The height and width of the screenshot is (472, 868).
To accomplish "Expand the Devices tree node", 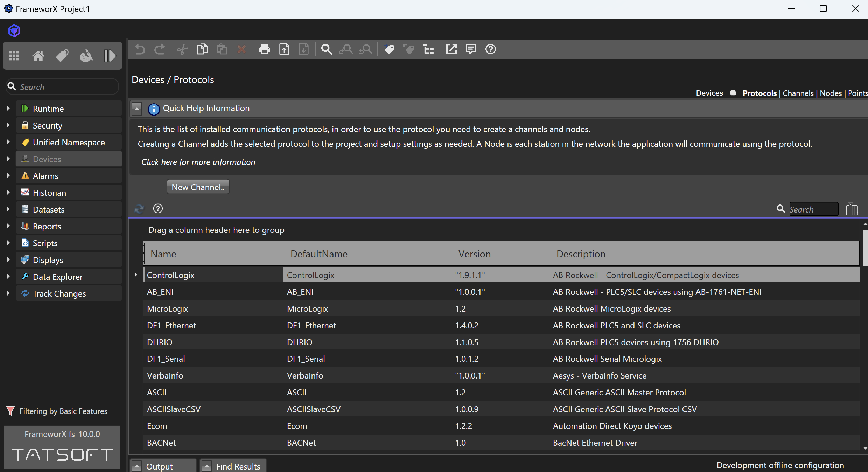I will (8, 159).
